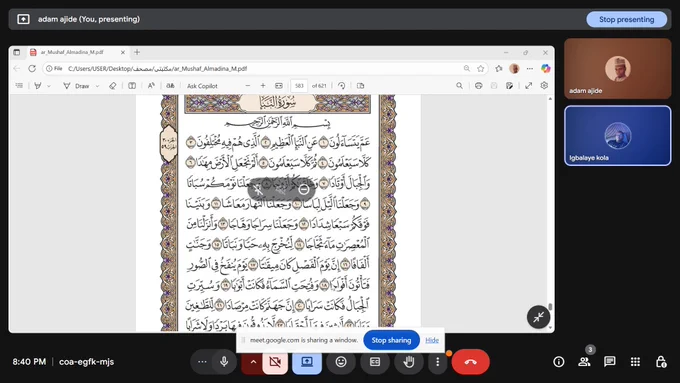
Task: Expand video settings chevron arrow
Action: 253,361
